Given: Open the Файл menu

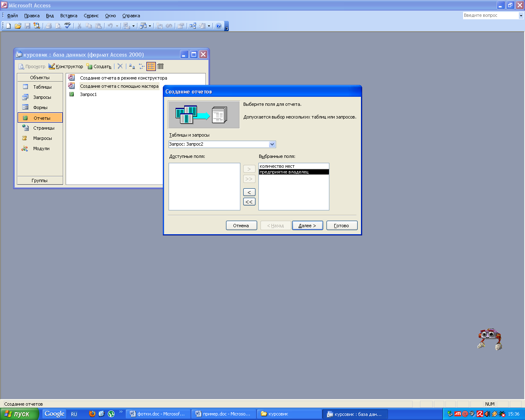Looking at the screenshot, I should pyautogui.click(x=12, y=16).
